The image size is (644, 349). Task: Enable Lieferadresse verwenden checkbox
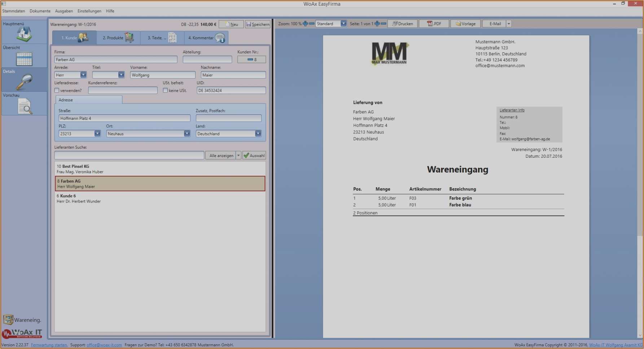[x=57, y=91]
